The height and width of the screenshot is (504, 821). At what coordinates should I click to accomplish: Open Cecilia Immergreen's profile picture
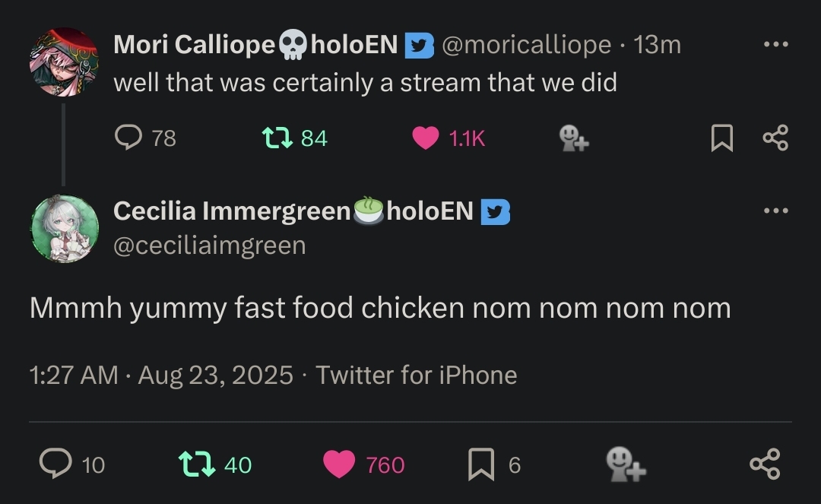coord(64,229)
